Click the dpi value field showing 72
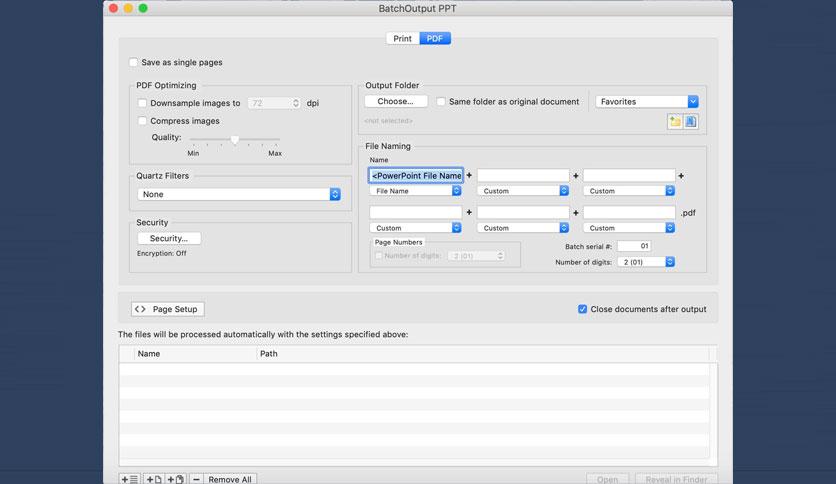This screenshot has width=836, height=484. pos(270,103)
